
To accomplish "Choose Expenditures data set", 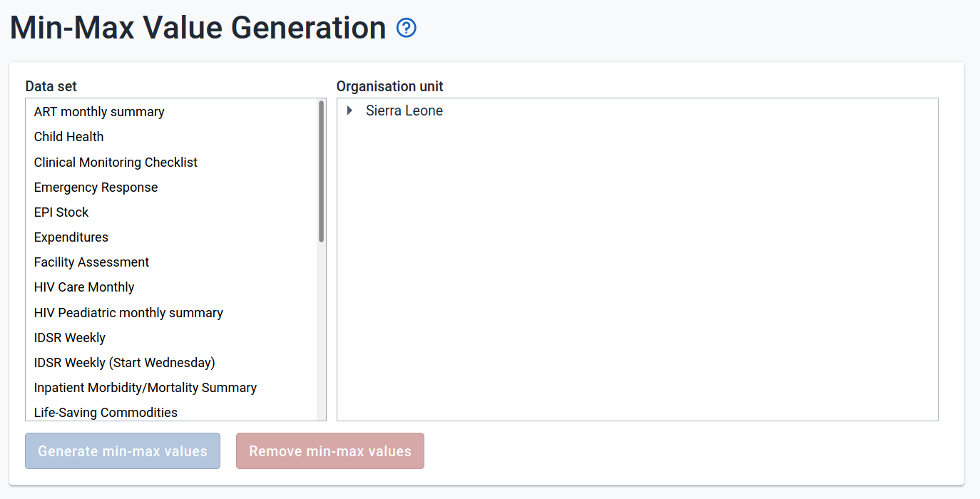I will click(71, 237).
